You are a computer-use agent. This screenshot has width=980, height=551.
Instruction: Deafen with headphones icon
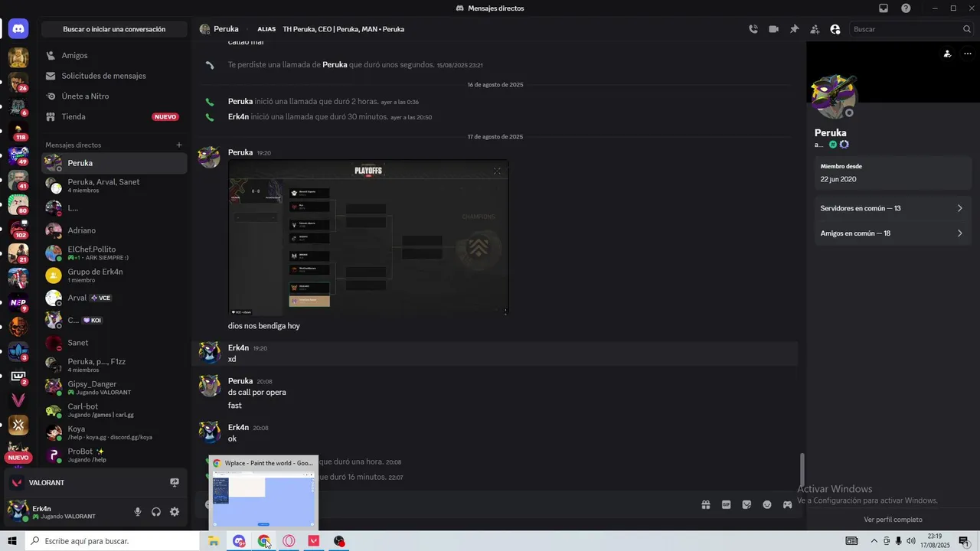[x=156, y=512]
